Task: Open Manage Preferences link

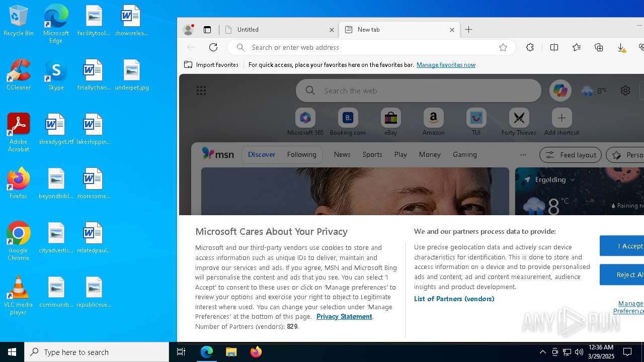Action: [x=629, y=307]
